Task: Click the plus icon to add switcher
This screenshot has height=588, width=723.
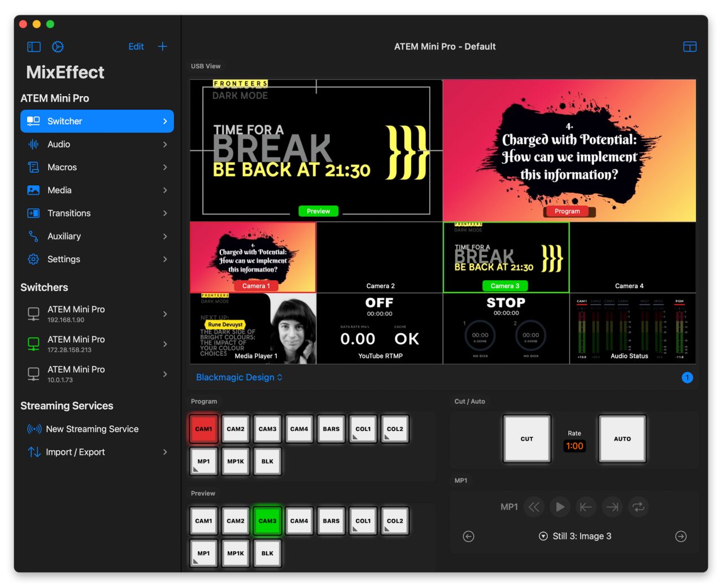Action: [x=163, y=46]
